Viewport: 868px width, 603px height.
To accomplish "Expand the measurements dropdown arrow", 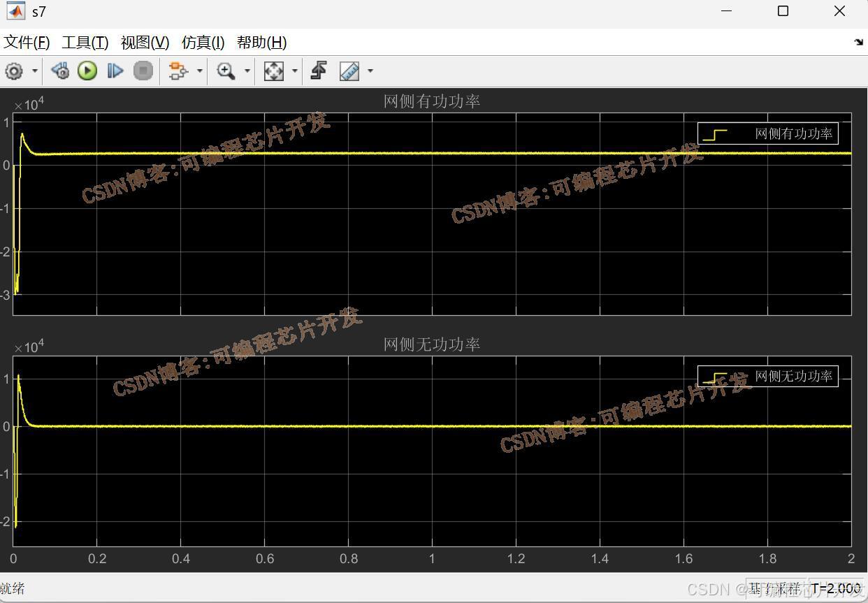I will [x=370, y=71].
